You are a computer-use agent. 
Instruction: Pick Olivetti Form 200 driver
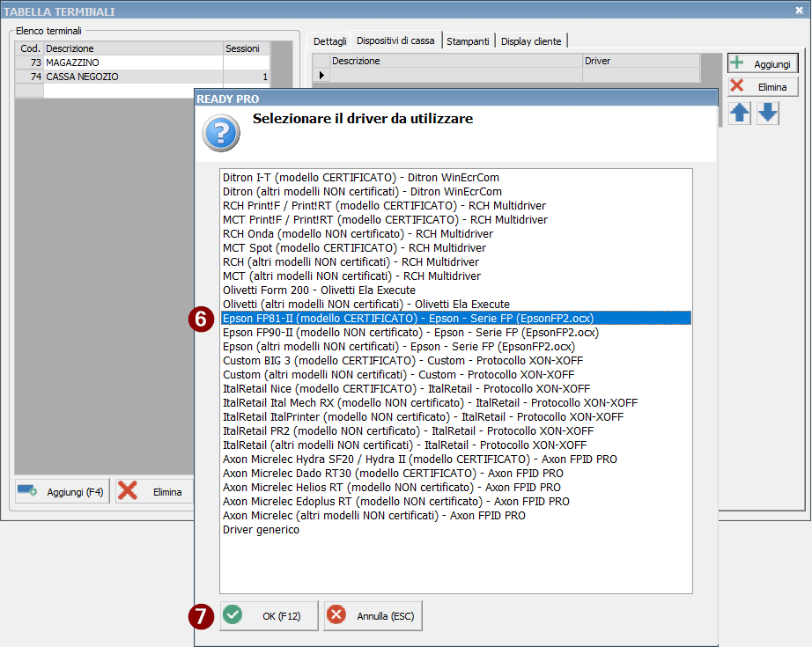tap(319, 290)
